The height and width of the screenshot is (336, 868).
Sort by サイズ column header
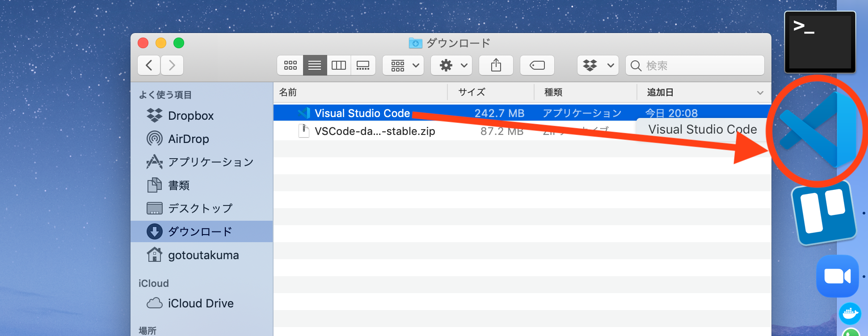click(x=491, y=92)
